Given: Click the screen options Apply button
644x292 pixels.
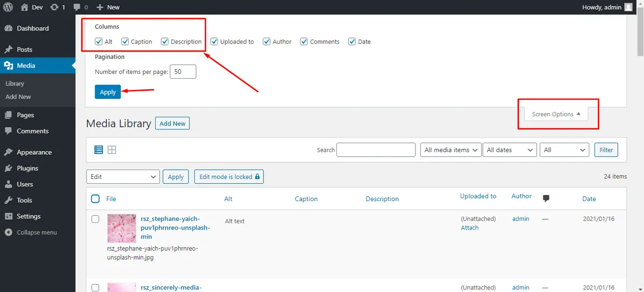Looking at the screenshot, I should pyautogui.click(x=108, y=92).
